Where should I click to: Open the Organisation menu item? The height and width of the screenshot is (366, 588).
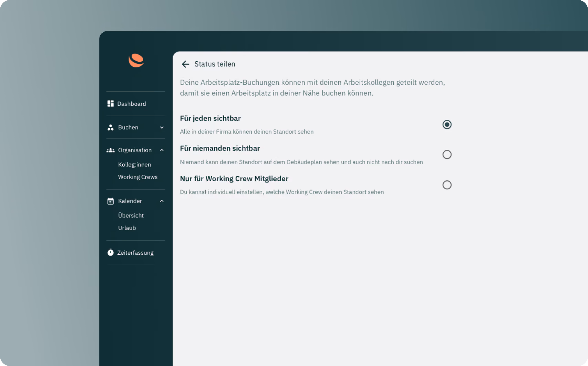tap(136, 150)
